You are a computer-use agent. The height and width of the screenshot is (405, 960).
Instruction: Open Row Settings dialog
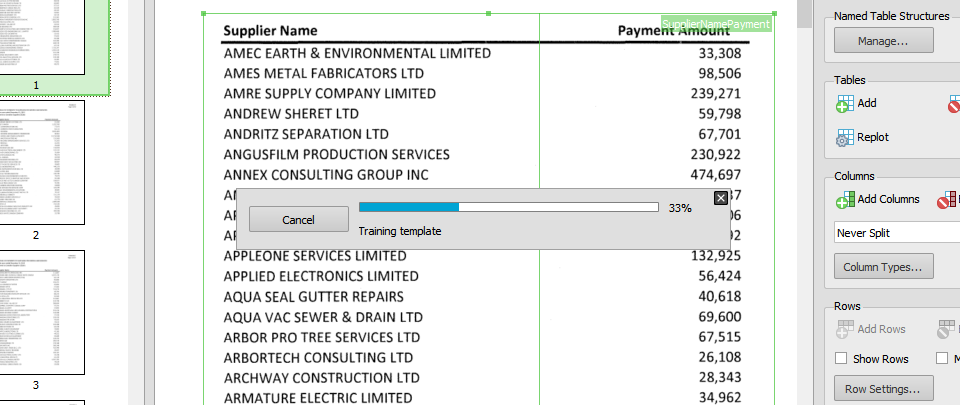(883, 388)
